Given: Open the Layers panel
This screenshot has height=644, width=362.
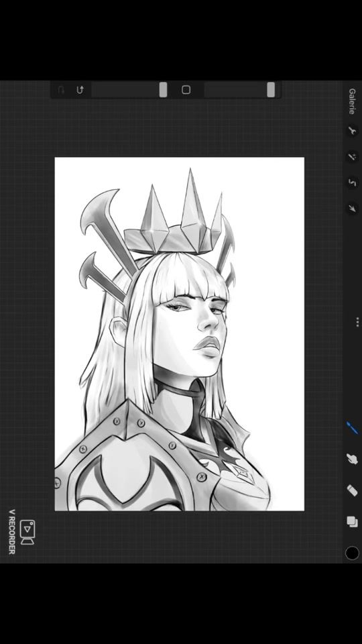Looking at the screenshot, I should pos(352,521).
